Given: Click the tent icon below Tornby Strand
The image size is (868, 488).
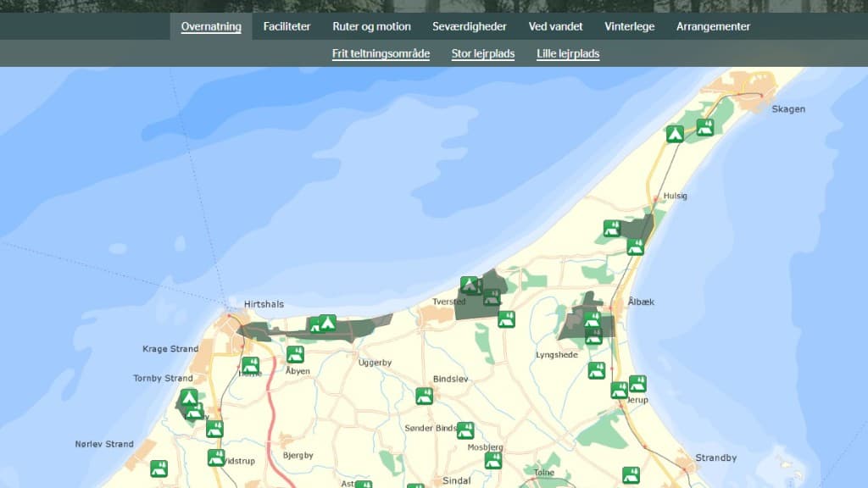Looking at the screenshot, I should coord(188,397).
